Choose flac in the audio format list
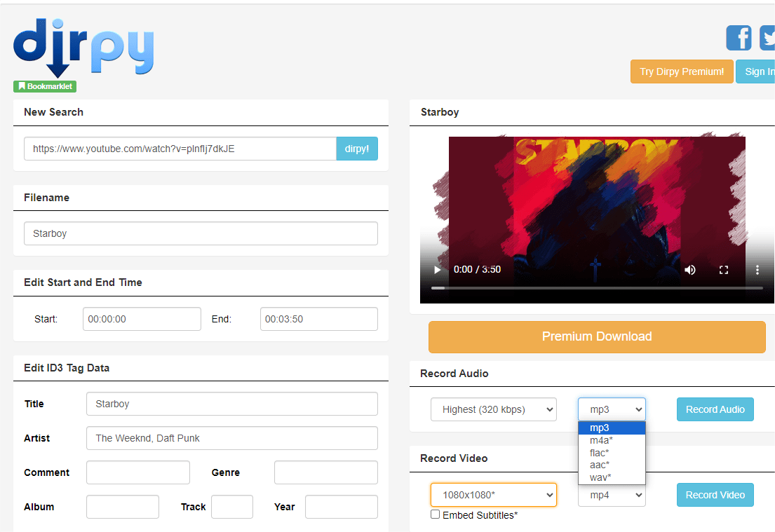 click(600, 453)
